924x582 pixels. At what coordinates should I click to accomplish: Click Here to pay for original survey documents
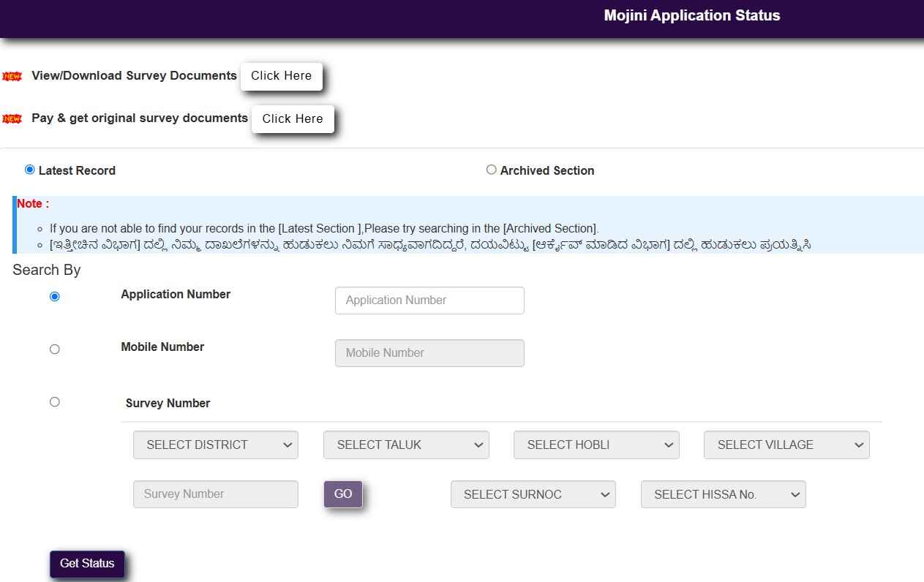(292, 118)
